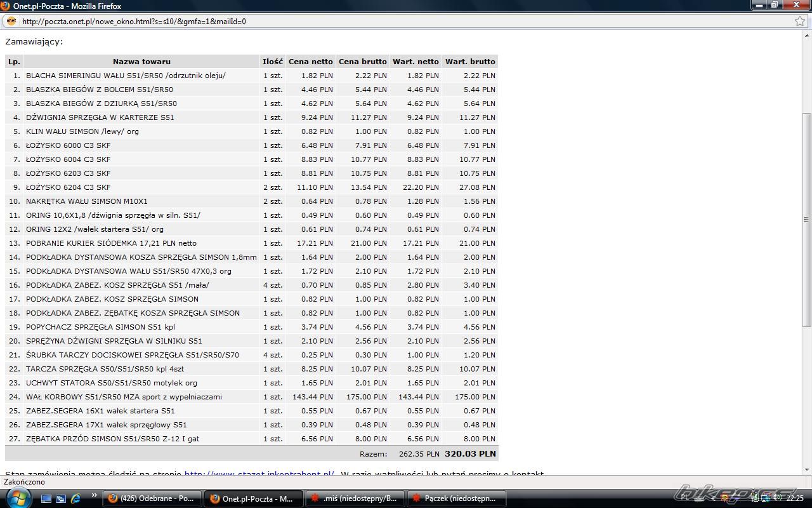This screenshot has width=812, height=508.
Task: Switch to '.miś (niedostępny)' chat window
Action: (355, 498)
